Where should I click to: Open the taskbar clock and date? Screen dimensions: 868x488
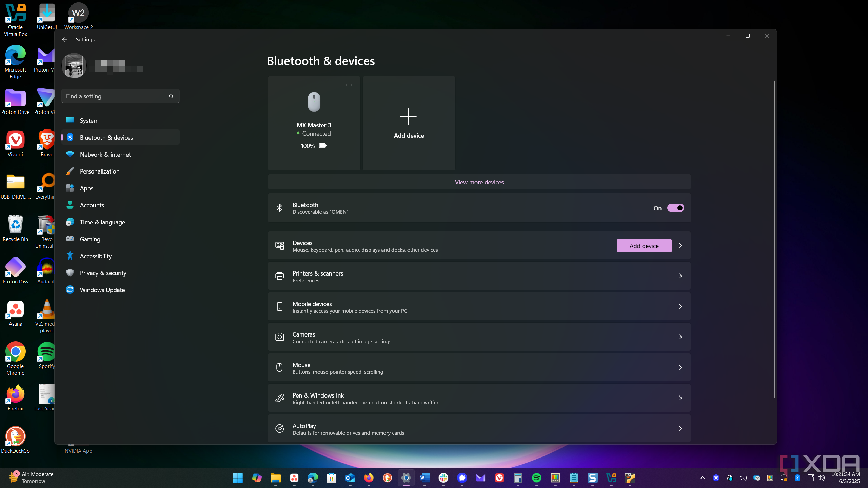tap(845, 478)
